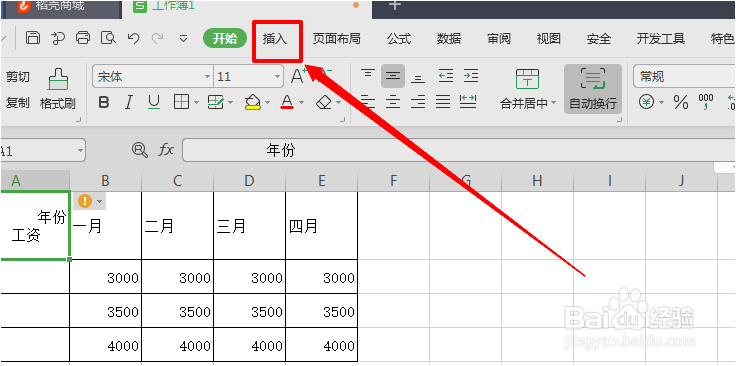Screen dimensions: 736x366
Task: Open 合并居中 dropdown arrow
Action: tap(553, 103)
